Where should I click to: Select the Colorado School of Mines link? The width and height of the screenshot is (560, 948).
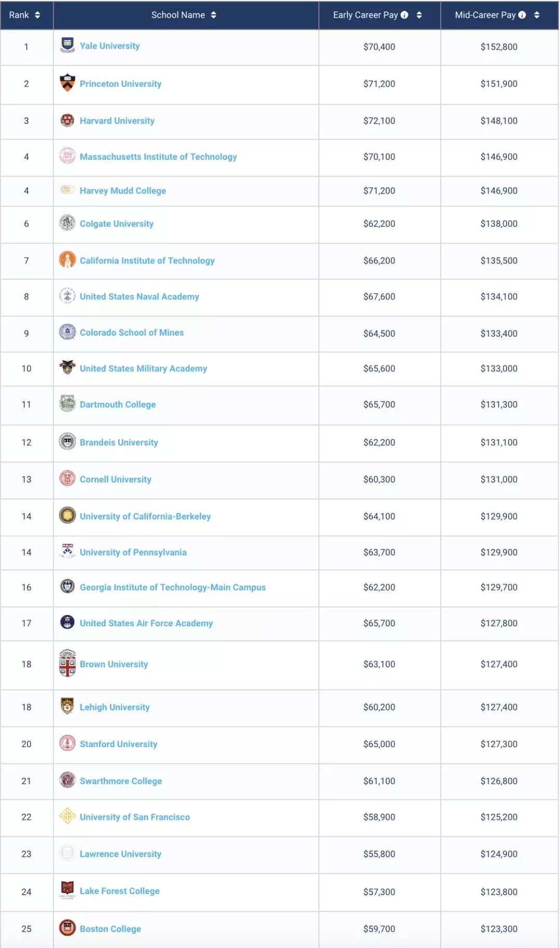132,333
